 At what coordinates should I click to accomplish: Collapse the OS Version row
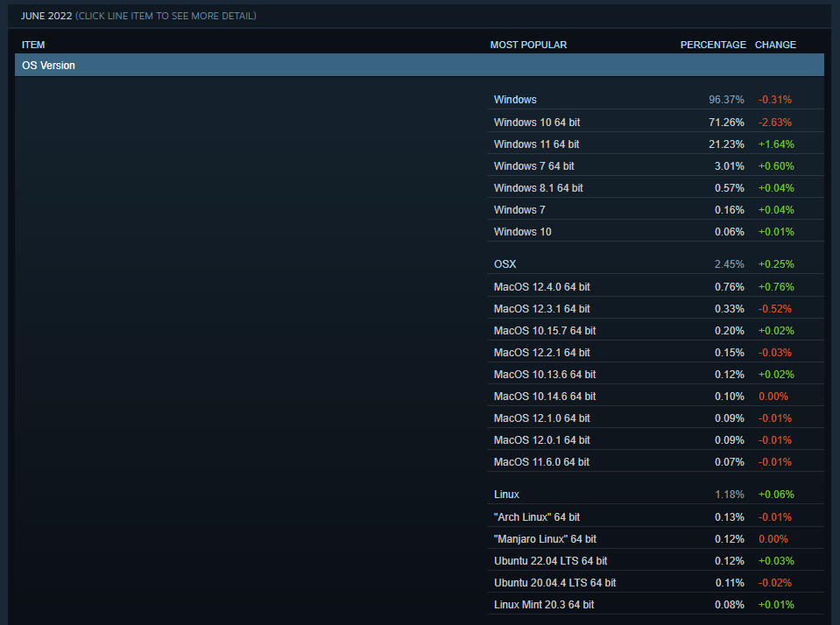(420, 66)
